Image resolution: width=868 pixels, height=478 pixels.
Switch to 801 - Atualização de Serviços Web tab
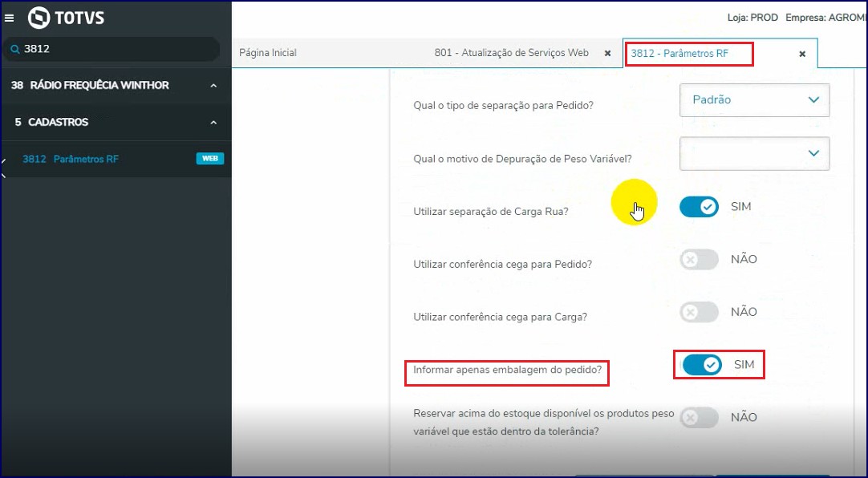click(x=512, y=53)
